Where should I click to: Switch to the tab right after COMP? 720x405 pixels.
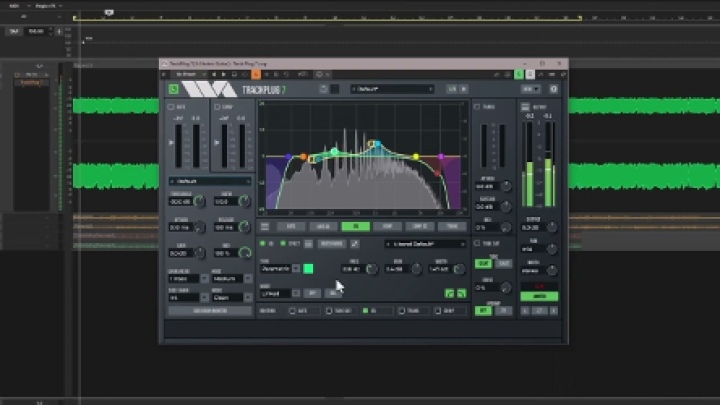[420, 226]
